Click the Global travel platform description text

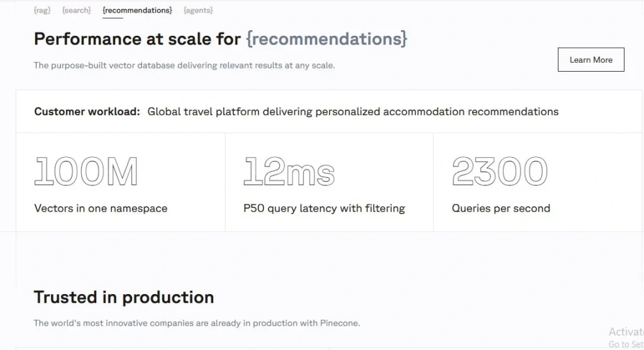[353, 112]
